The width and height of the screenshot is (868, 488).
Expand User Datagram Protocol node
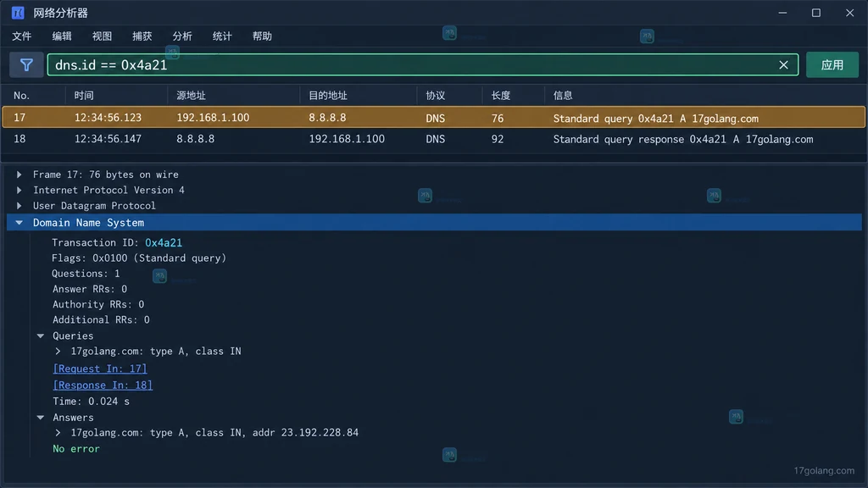[x=19, y=205]
